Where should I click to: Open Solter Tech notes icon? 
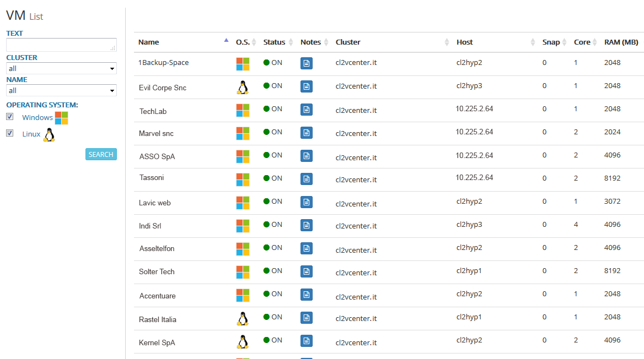(x=307, y=271)
